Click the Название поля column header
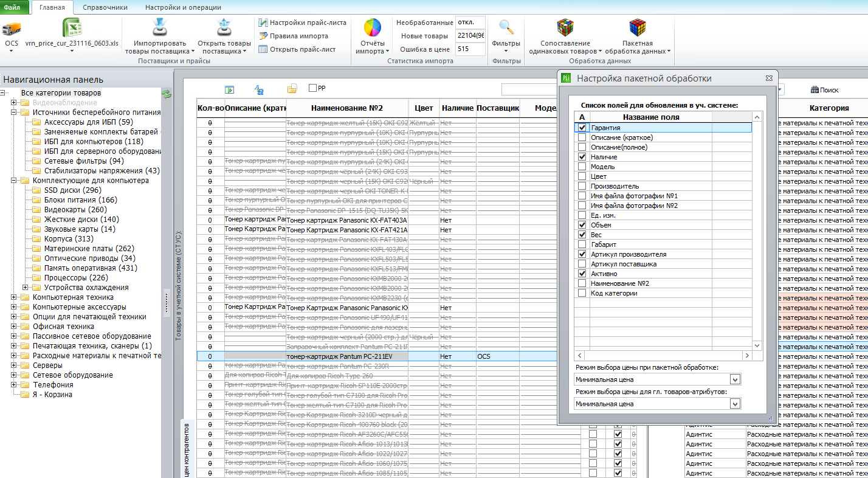The image size is (868, 478). (651, 117)
